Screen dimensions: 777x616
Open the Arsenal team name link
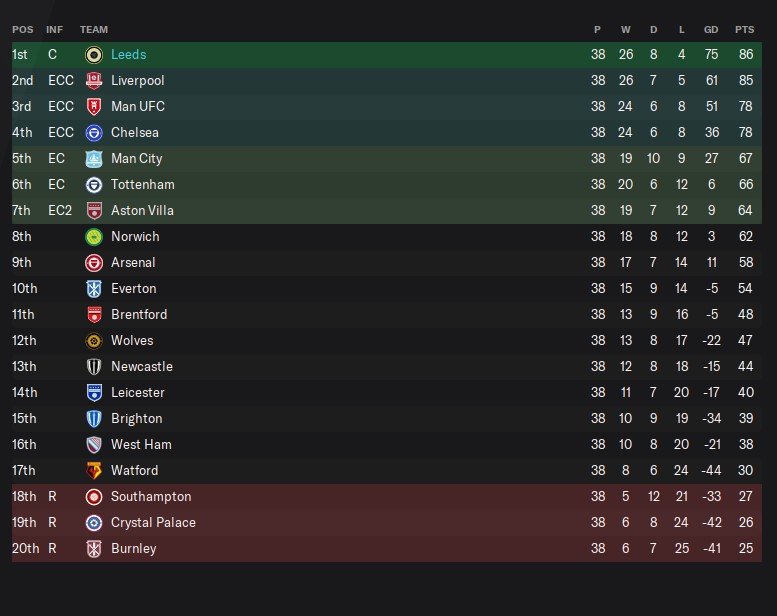[133, 262]
